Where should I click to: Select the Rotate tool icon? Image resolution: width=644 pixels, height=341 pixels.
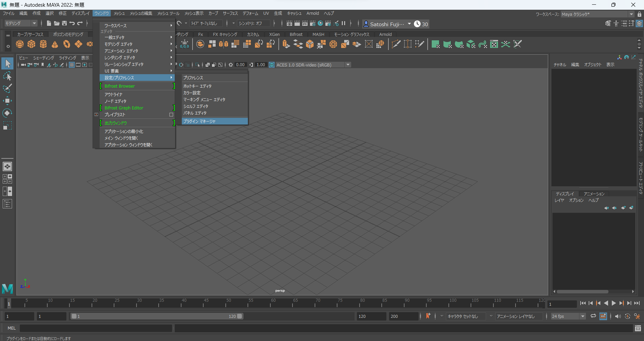click(x=7, y=113)
